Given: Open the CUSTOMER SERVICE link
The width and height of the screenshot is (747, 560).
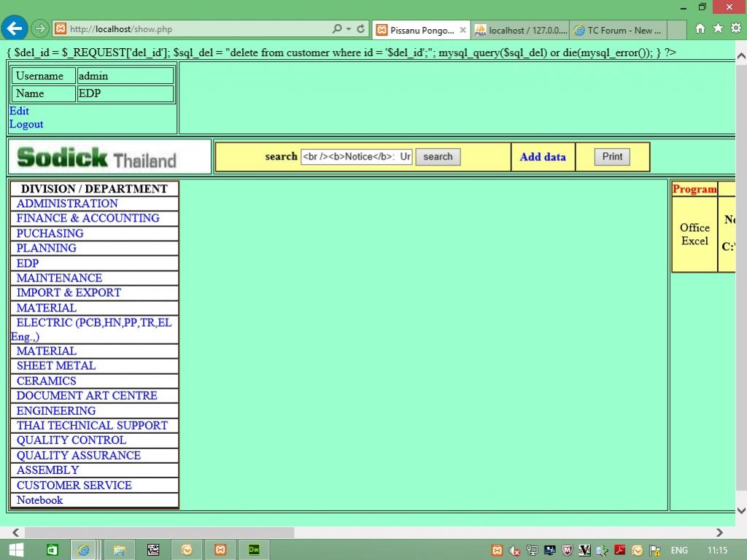Looking at the screenshot, I should click(74, 486).
